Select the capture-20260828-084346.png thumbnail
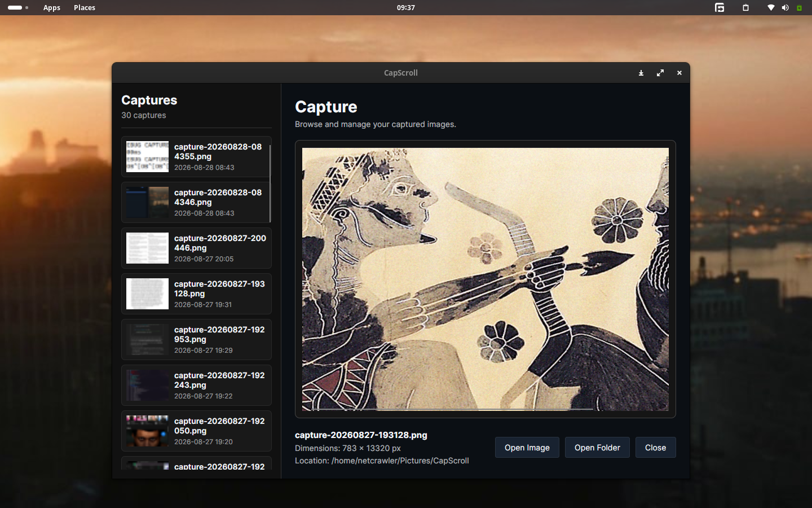 147,202
